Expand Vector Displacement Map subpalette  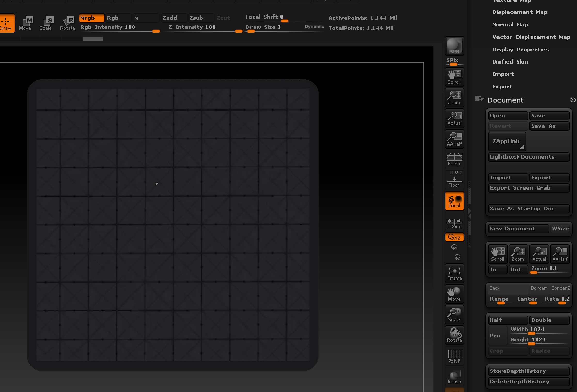531,37
